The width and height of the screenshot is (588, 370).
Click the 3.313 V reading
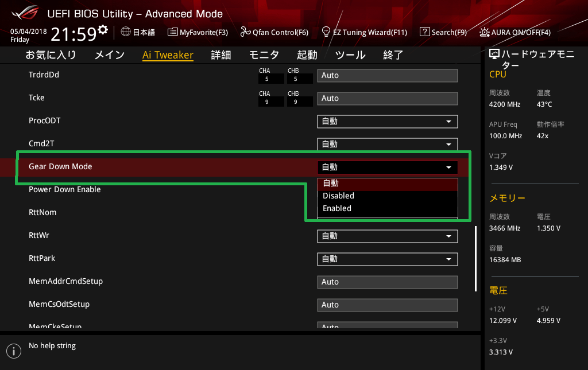[501, 352]
